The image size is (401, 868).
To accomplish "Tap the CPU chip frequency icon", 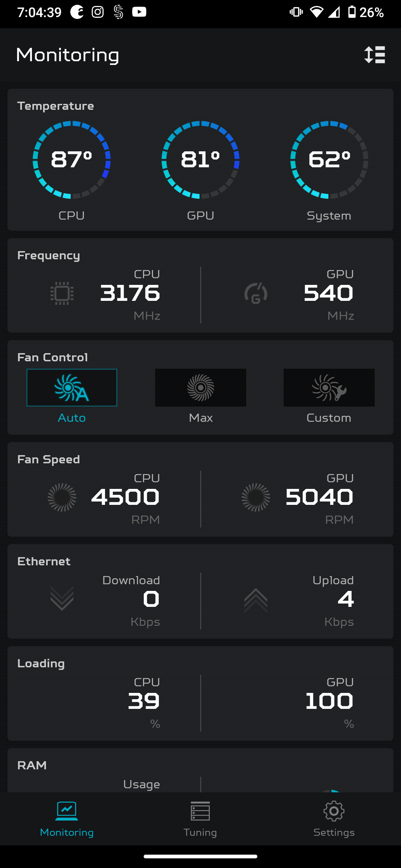I will (62, 293).
